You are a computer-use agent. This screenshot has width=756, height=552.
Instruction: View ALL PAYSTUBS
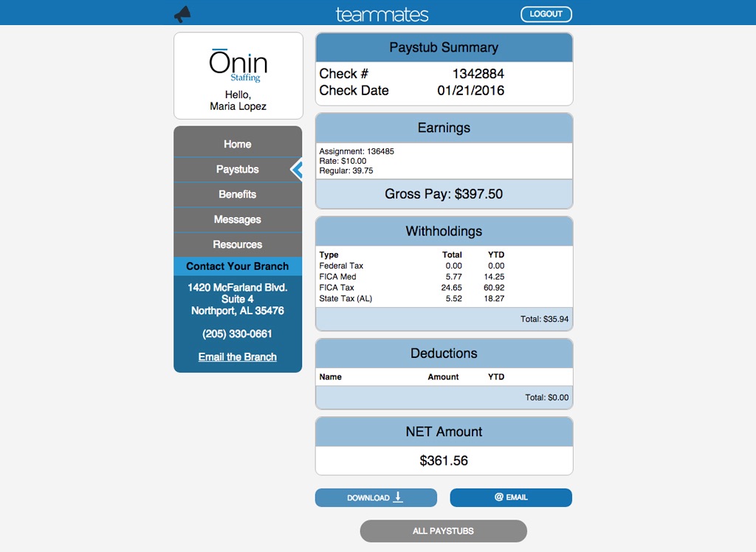point(444,531)
